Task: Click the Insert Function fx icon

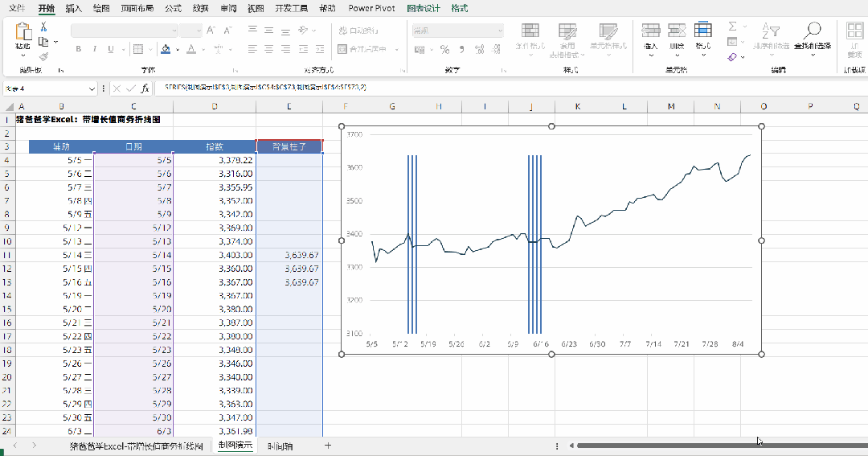Action: pos(145,88)
